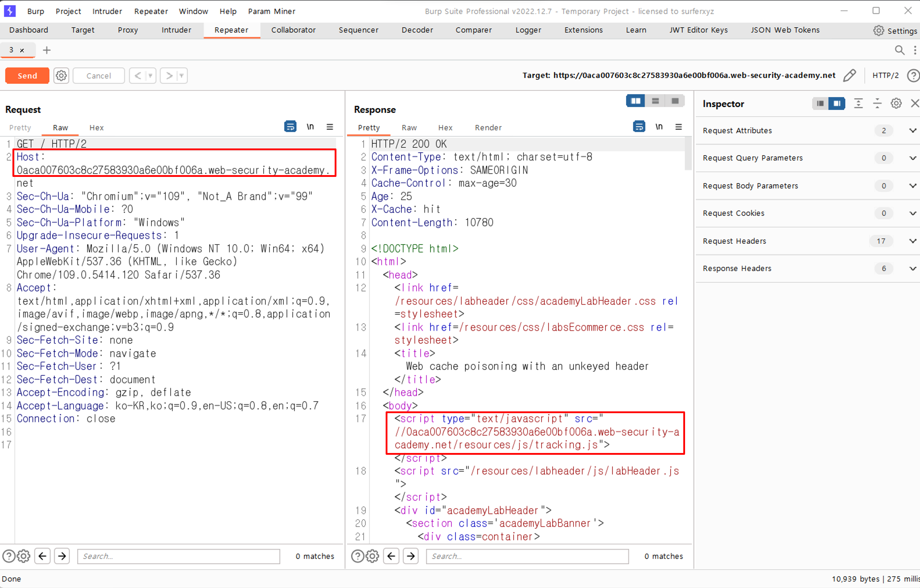The height and width of the screenshot is (588, 920).
Task: Open the Logger tab
Action: tap(528, 30)
